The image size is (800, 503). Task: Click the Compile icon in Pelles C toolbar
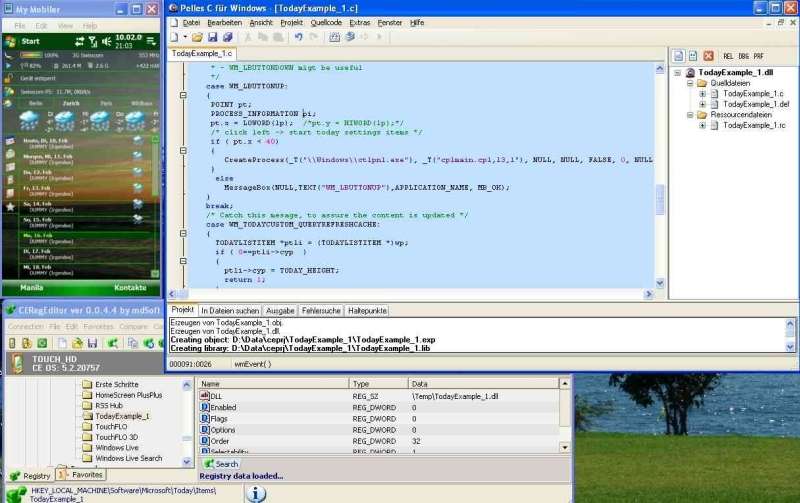click(334, 37)
